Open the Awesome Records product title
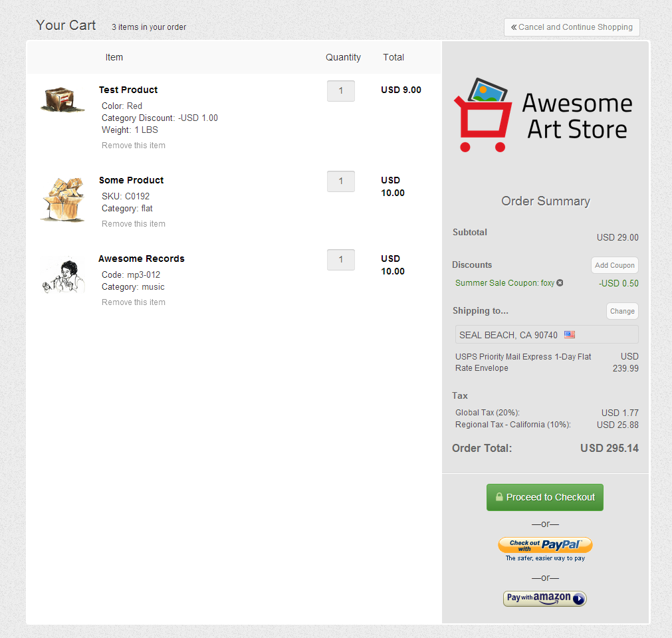This screenshot has width=672, height=638. pyautogui.click(x=142, y=259)
